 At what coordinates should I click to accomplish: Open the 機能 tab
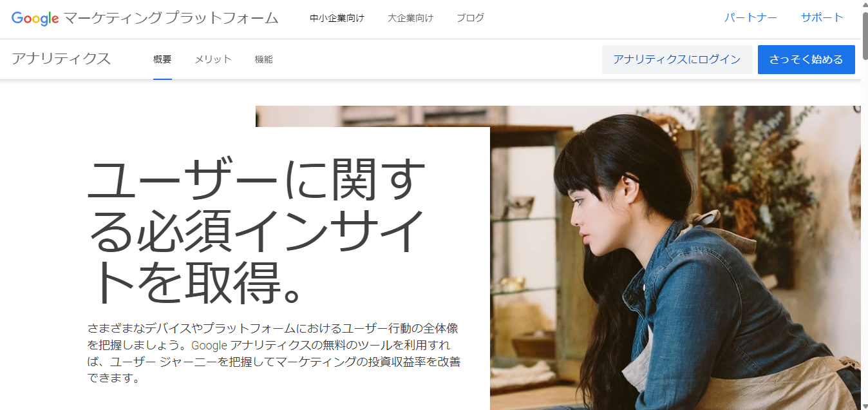[x=264, y=59]
